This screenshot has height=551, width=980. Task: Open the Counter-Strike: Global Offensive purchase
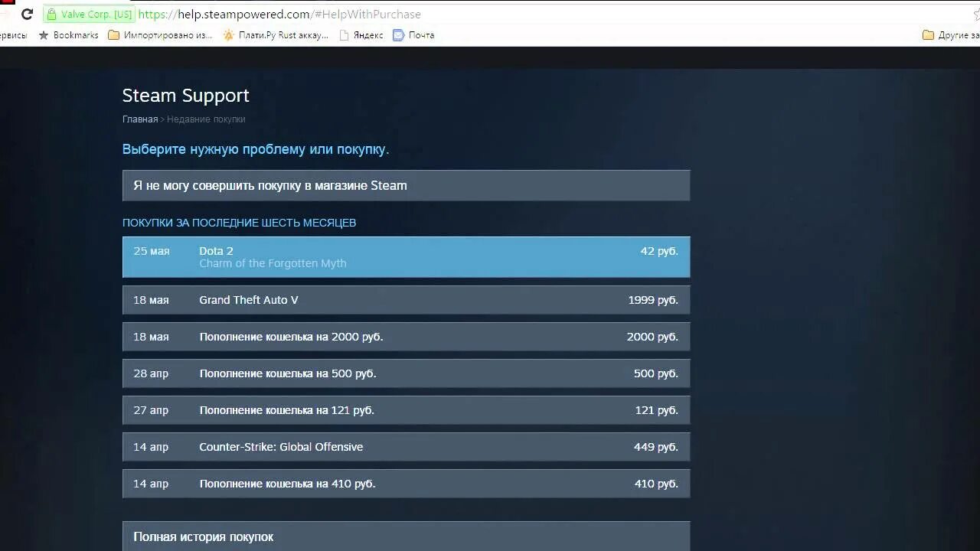(406, 447)
